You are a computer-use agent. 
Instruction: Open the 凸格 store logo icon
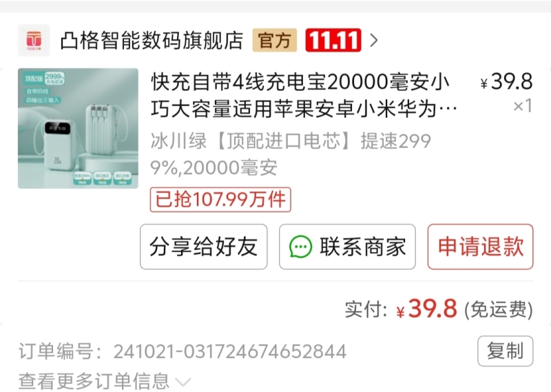34,41
